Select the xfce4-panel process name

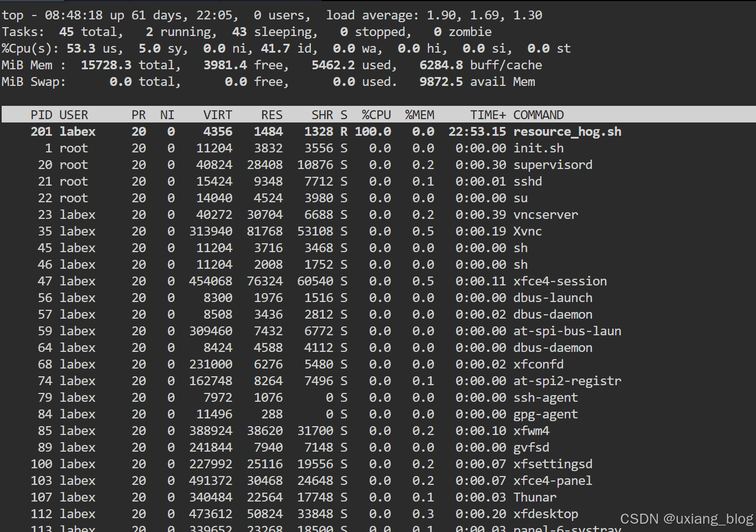pyautogui.click(x=553, y=481)
